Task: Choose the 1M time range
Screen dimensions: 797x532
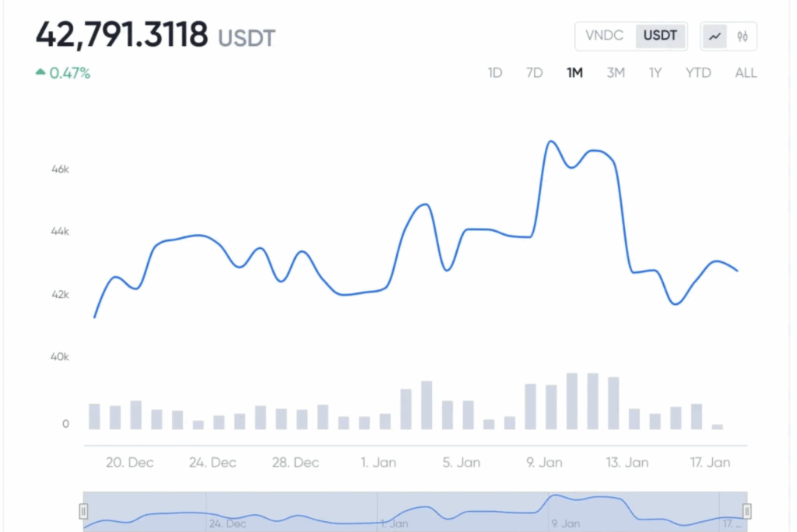Action: (x=574, y=73)
